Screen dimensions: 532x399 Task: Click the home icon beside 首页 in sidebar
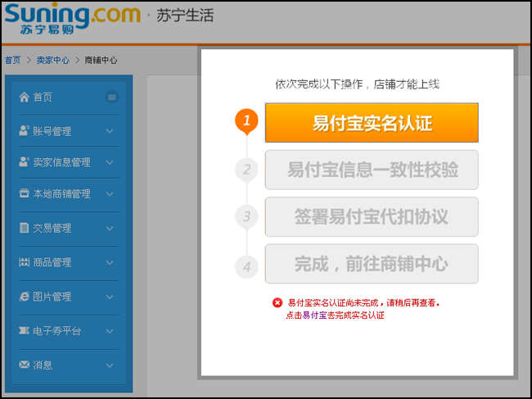click(x=25, y=97)
